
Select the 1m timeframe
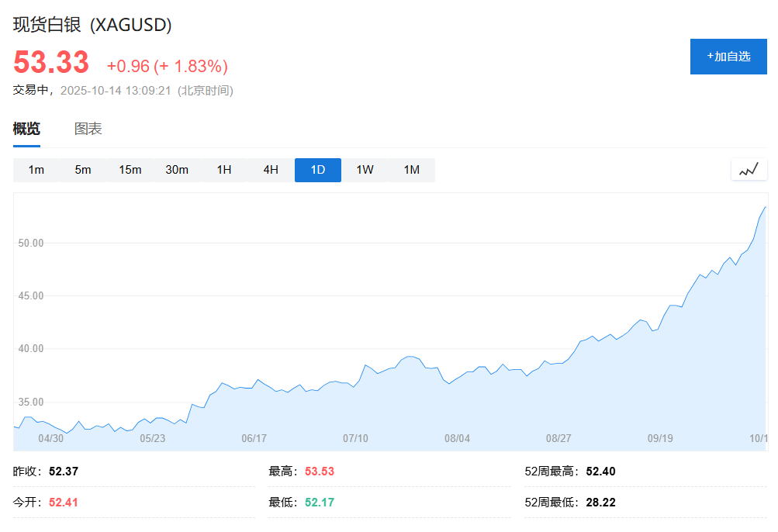coord(36,169)
